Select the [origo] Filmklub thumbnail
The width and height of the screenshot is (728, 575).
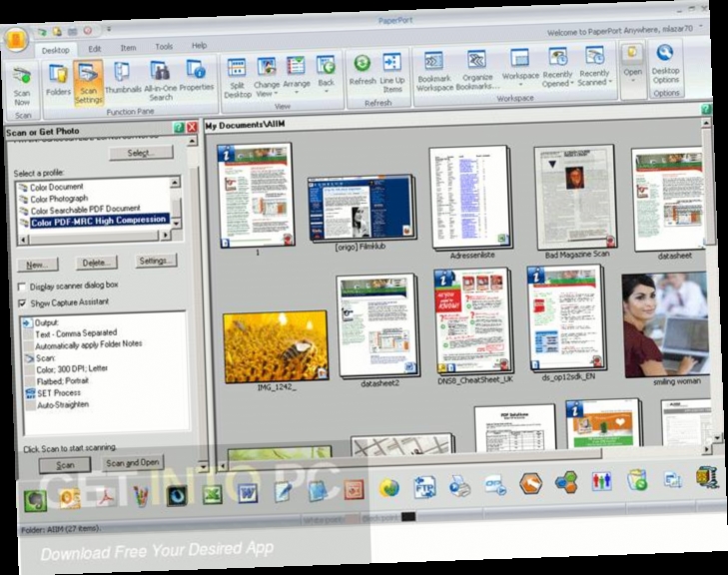pos(362,210)
